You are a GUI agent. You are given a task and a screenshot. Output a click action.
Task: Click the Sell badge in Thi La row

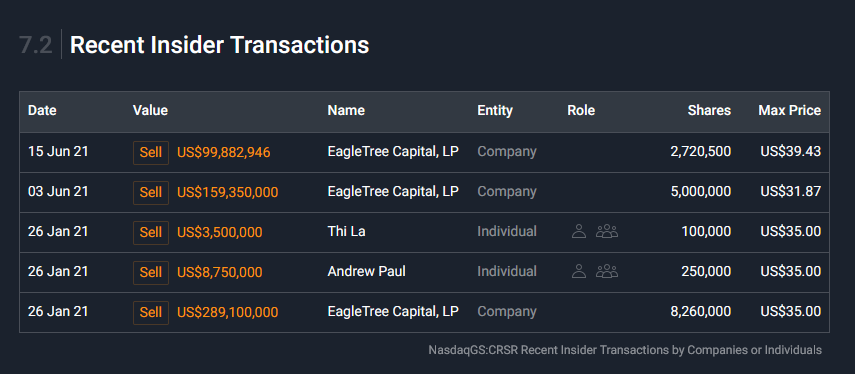coord(151,232)
